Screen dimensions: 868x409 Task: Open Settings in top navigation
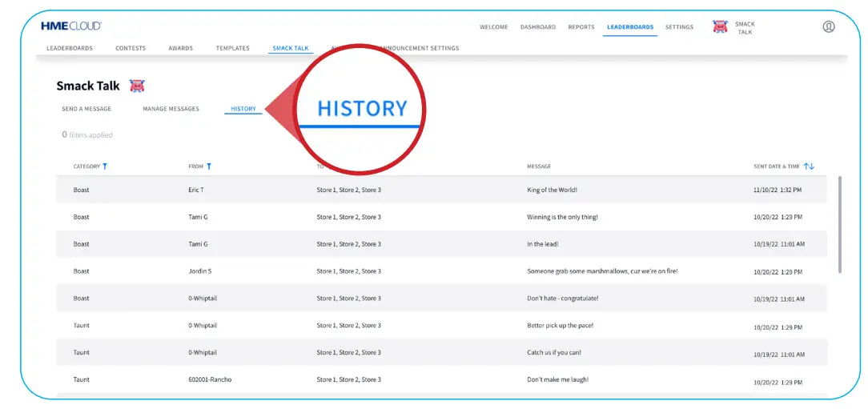coord(679,27)
